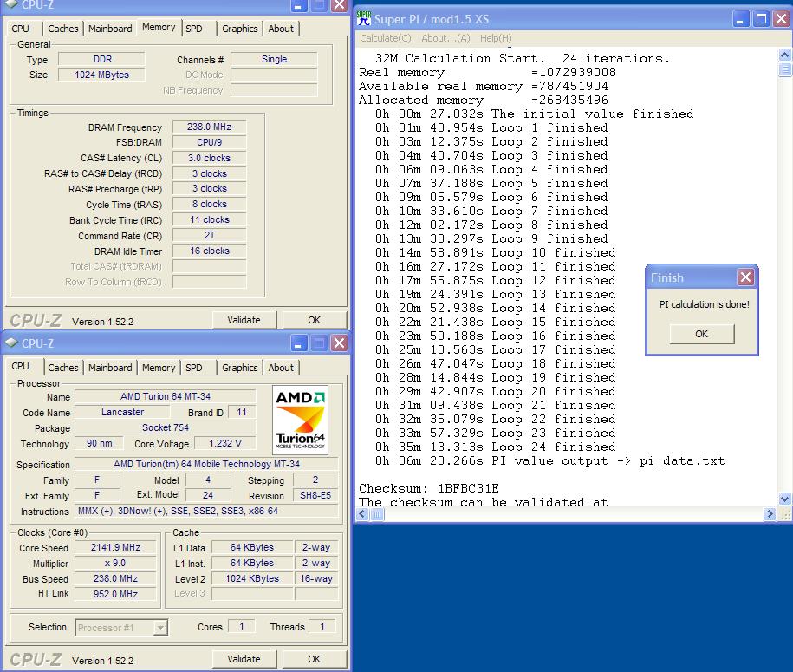
Task: Click the PI value output pi_data.txt line
Action: [549, 460]
